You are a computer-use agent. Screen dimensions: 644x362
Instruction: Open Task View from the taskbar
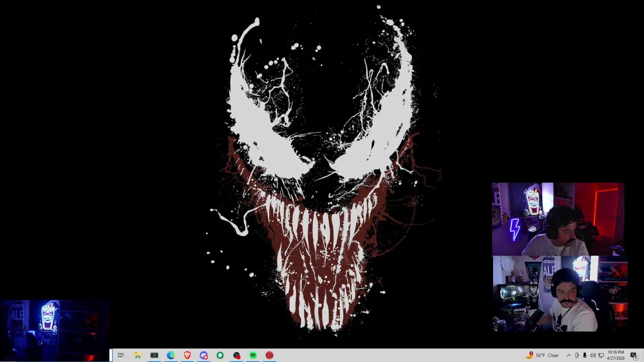121,355
